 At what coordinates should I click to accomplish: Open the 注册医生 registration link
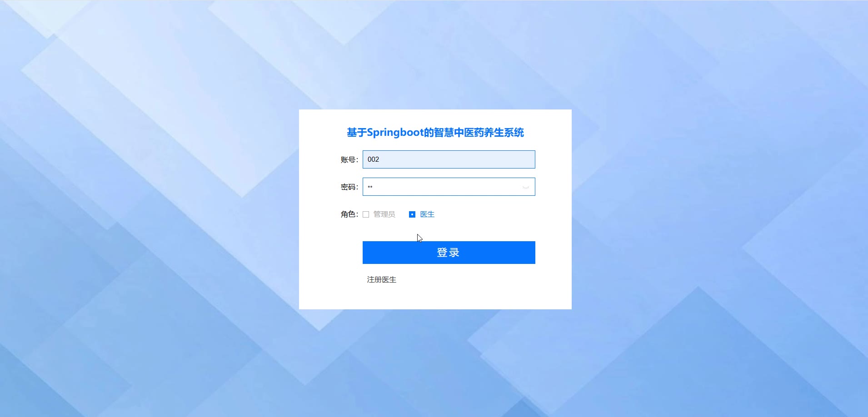[382, 280]
